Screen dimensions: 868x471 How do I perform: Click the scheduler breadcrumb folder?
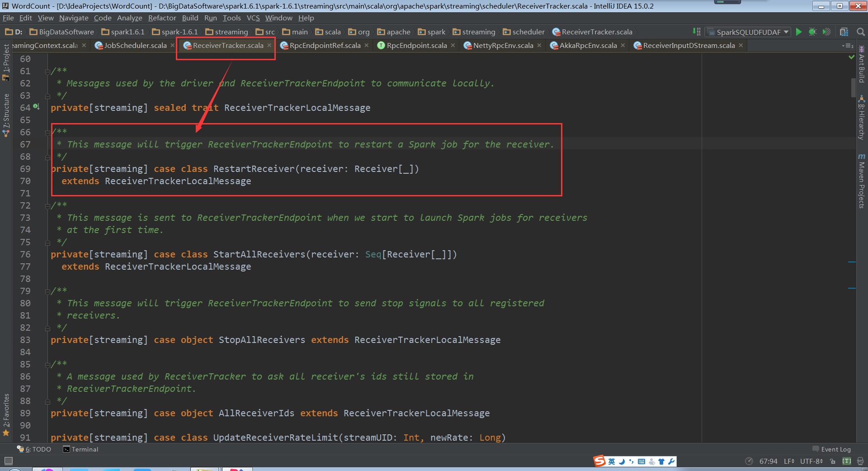pos(524,32)
